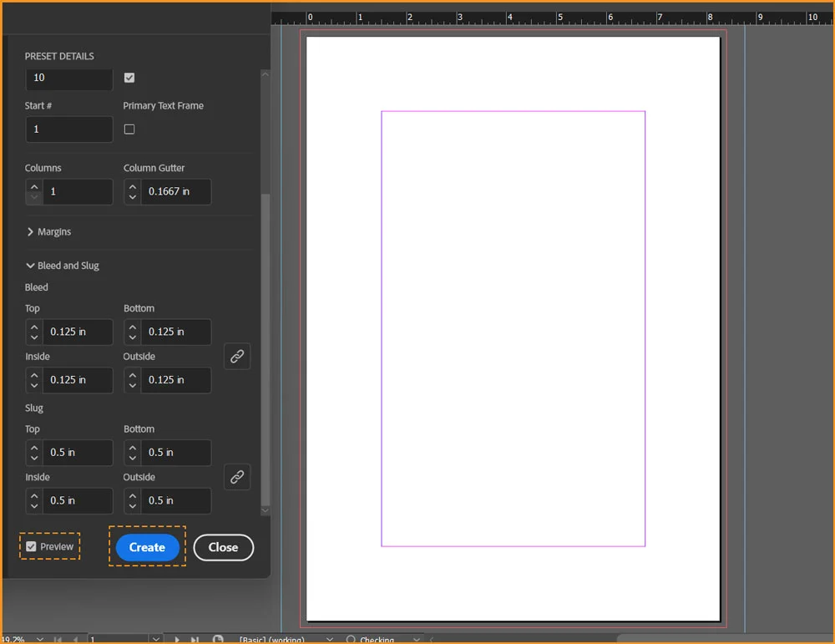Viewport: 835px width, 644px height.
Task: Click the Start # input field
Action: [69, 129]
